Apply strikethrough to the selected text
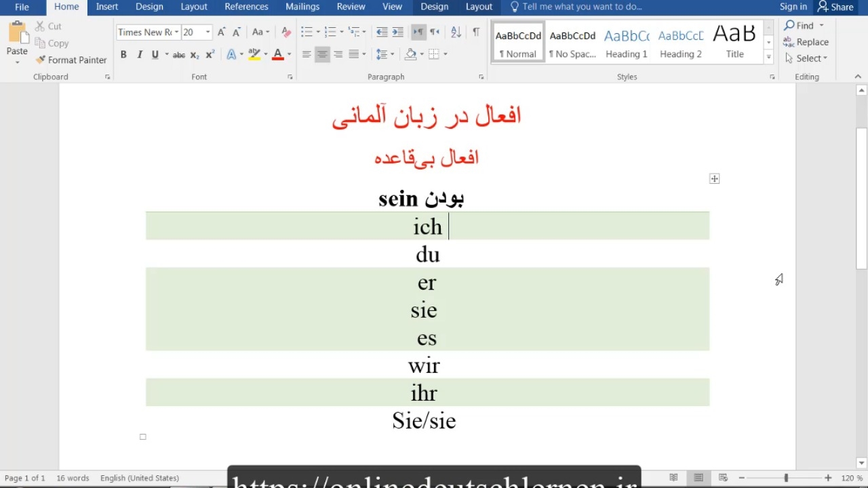The height and width of the screenshot is (488, 868). coord(179,54)
